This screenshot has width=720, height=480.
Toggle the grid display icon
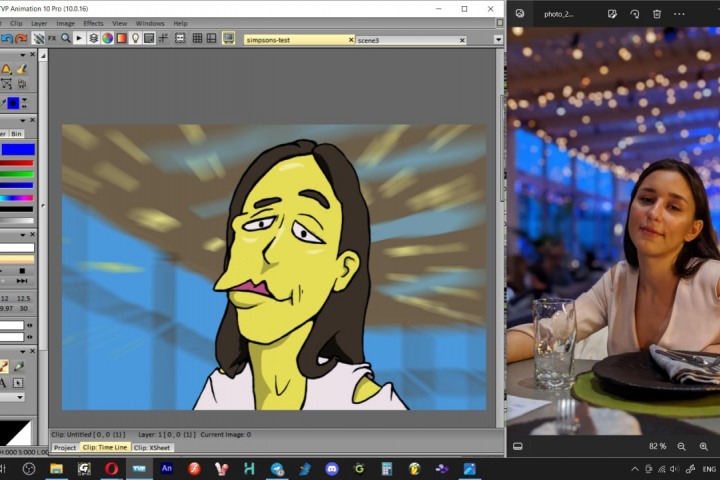coord(197,38)
